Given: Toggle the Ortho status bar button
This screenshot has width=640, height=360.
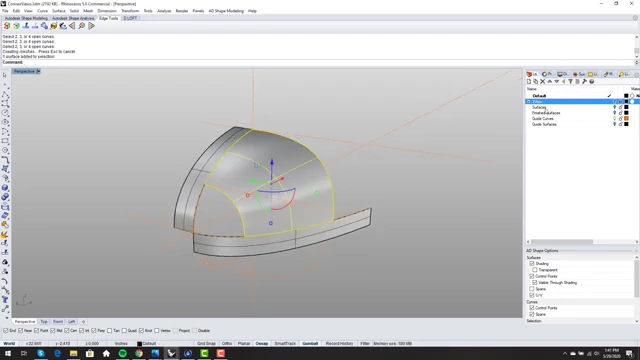Looking at the screenshot, I should coord(227,344).
